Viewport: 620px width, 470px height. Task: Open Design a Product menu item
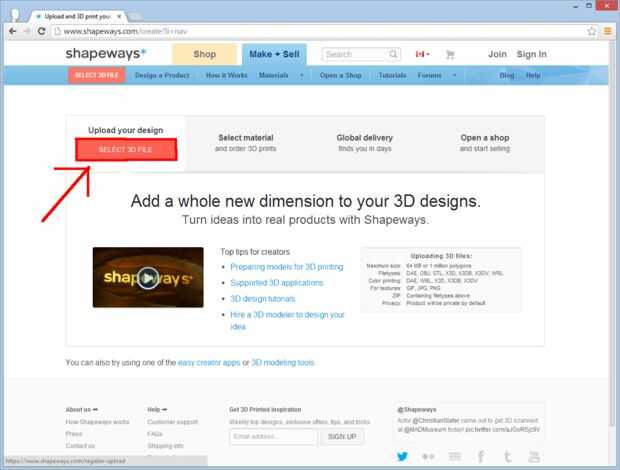pyautogui.click(x=162, y=75)
